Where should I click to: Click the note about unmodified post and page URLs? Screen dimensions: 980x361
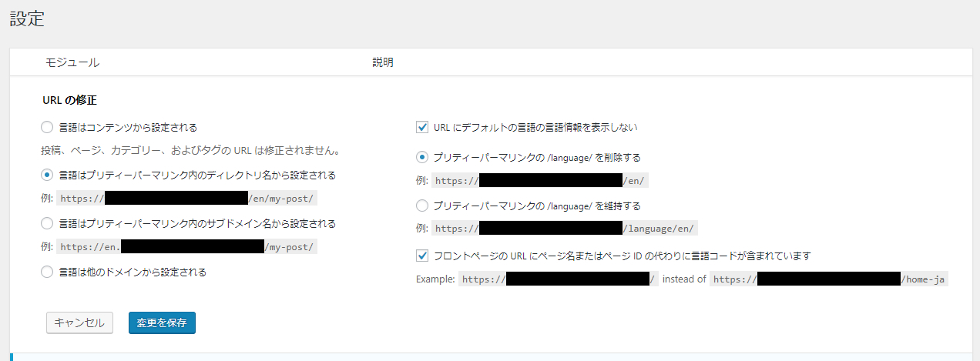pos(190,150)
